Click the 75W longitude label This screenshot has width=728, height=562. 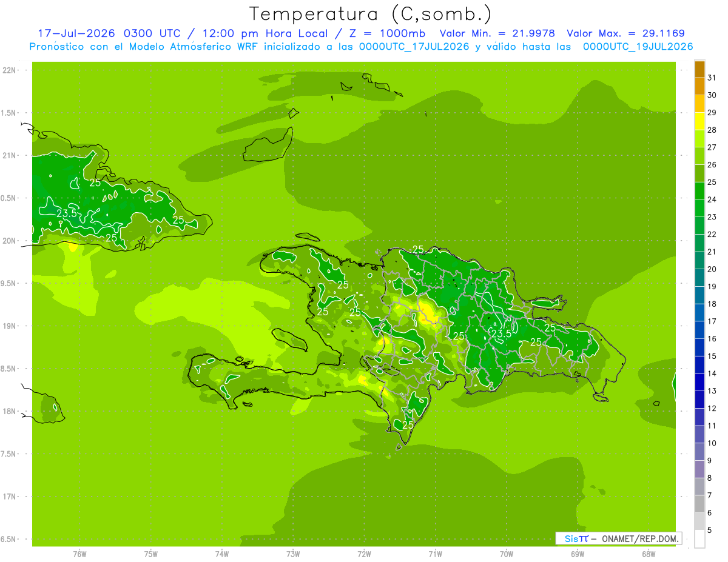(x=151, y=554)
